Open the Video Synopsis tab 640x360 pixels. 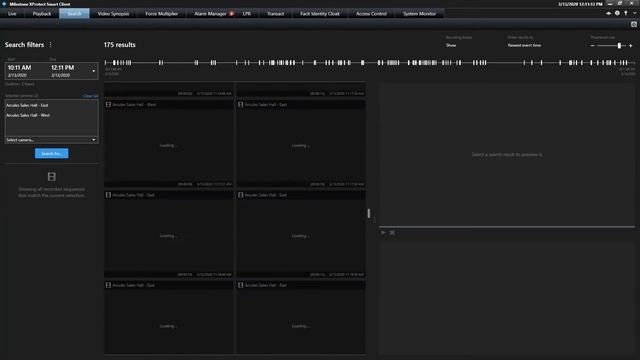[x=113, y=13]
